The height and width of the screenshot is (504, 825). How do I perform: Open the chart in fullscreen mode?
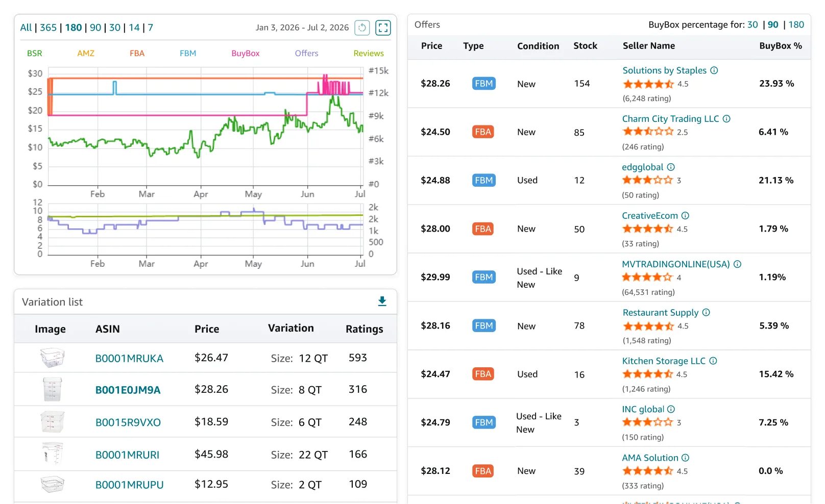tap(383, 28)
